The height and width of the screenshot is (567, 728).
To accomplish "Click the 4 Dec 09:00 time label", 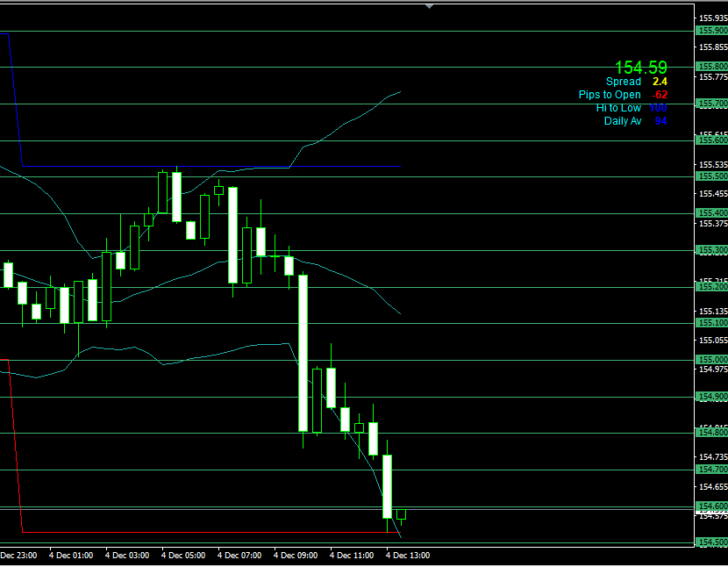I will click(x=296, y=556).
